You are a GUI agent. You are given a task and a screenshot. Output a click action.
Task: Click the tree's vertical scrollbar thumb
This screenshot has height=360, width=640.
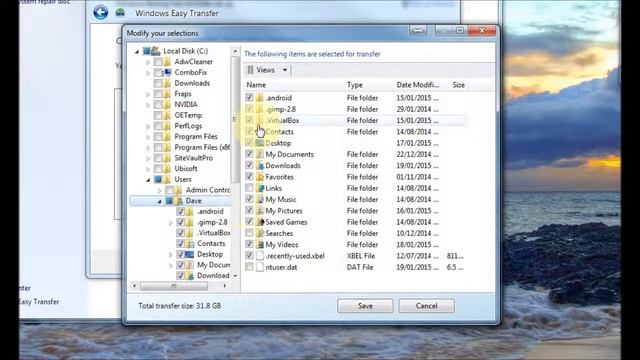click(235, 120)
